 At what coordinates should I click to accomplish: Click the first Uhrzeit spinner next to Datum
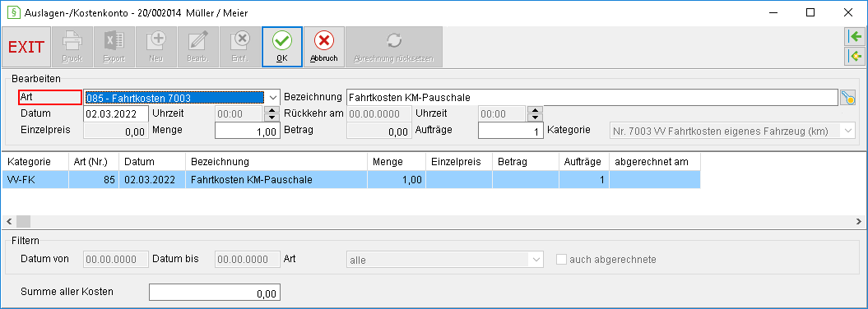click(272, 114)
